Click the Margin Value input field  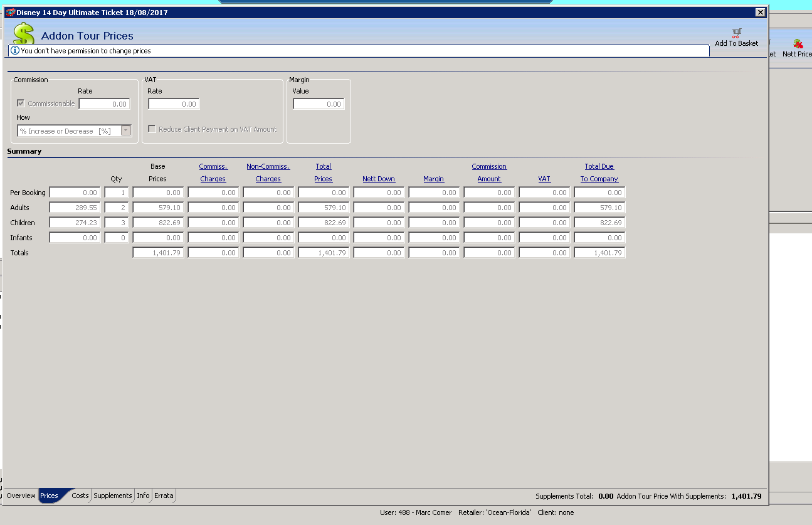319,104
